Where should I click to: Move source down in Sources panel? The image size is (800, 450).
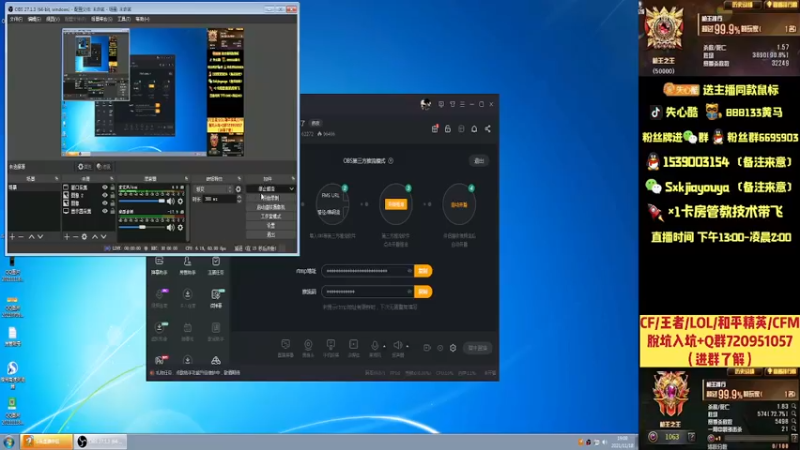point(104,237)
